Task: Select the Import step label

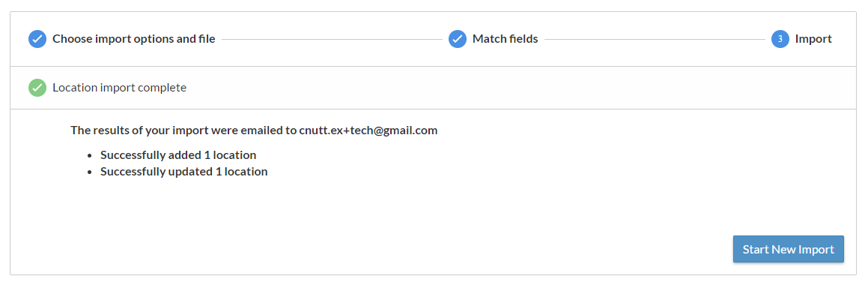Action: click(x=813, y=39)
